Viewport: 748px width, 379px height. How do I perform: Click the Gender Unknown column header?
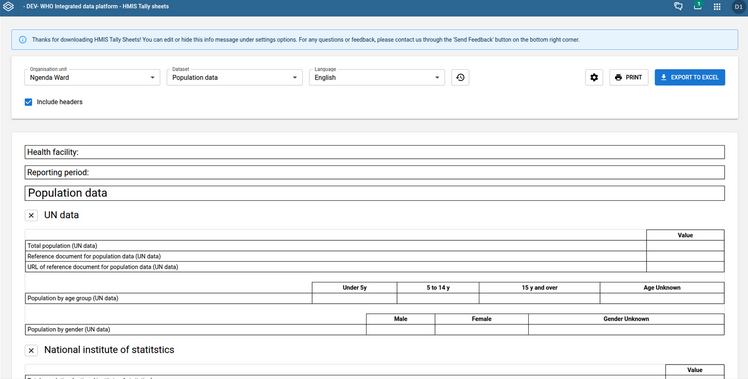(x=626, y=318)
